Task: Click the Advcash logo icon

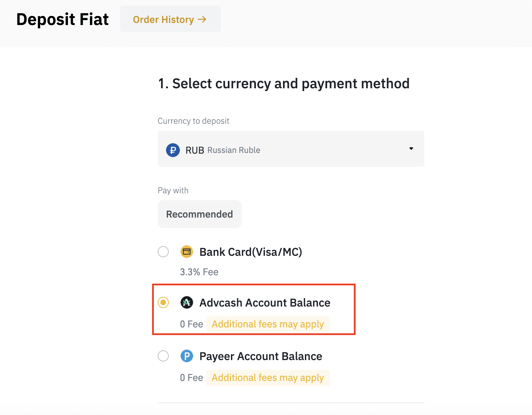Action: 187,302
